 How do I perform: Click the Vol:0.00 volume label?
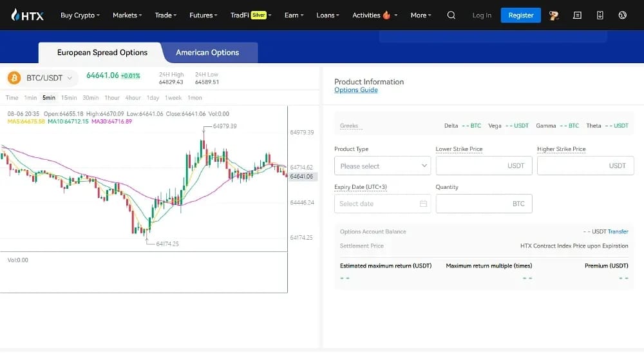[17, 260]
